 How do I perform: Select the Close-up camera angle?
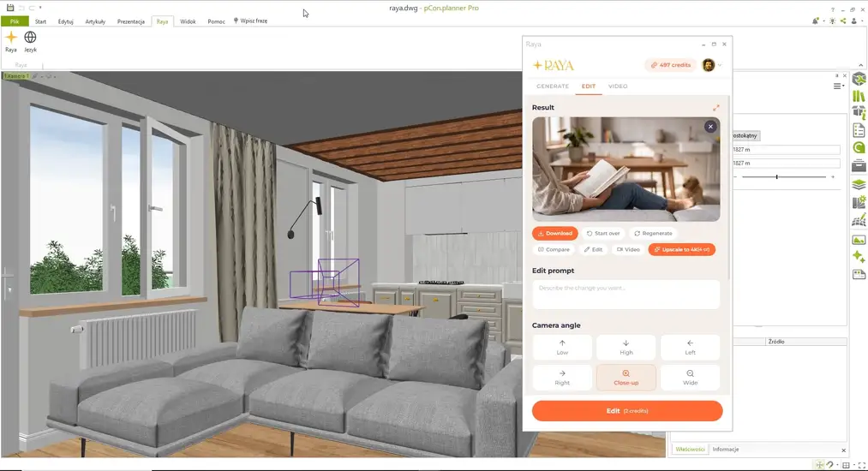point(626,378)
